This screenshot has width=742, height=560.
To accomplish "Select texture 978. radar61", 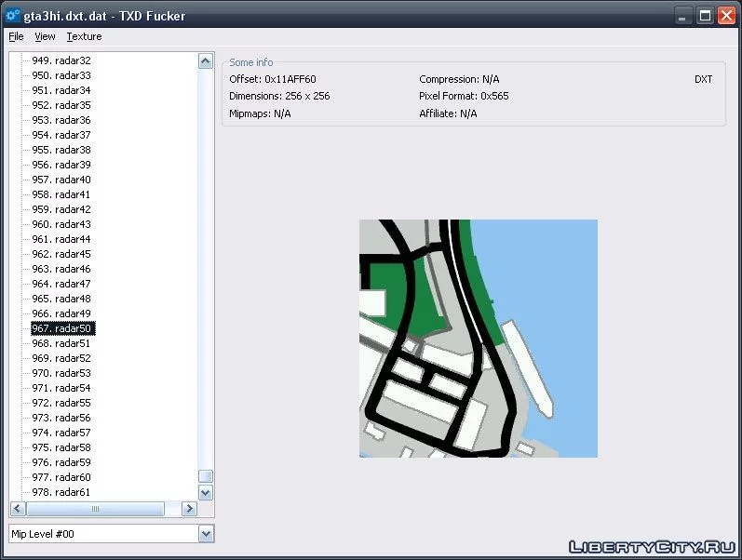I will [61, 492].
